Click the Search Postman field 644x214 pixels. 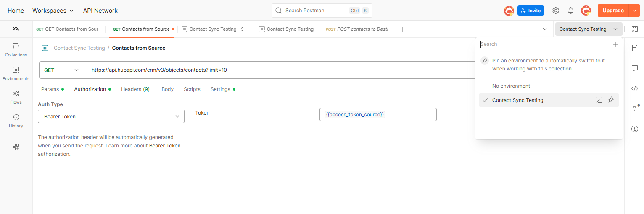pos(322,11)
